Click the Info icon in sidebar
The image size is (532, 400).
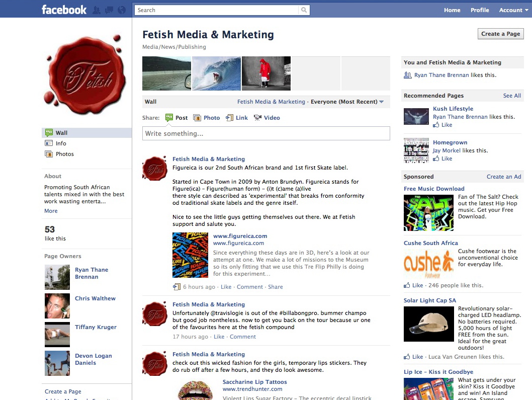point(49,143)
